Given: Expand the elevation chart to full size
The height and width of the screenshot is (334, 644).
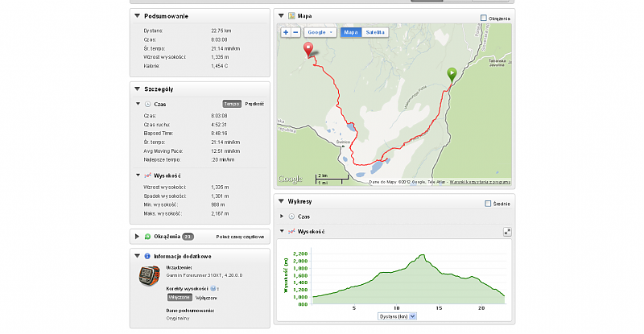Looking at the screenshot, I should pos(507,232).
